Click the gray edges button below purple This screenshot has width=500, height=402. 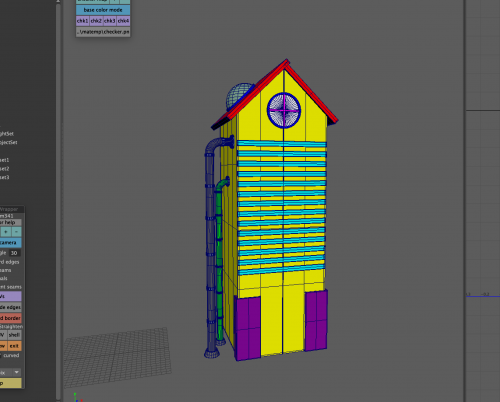pos(11,307)
